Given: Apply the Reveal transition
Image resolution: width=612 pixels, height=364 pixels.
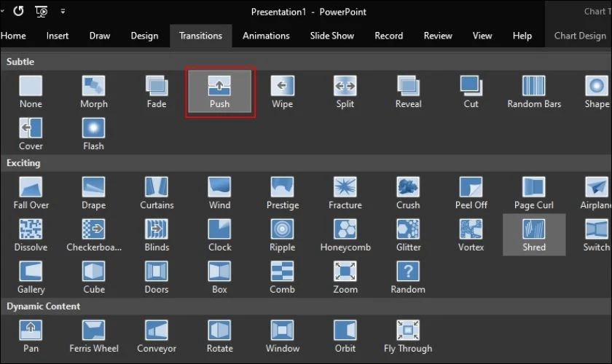Looking at the screenshot, I should (408, 92).
